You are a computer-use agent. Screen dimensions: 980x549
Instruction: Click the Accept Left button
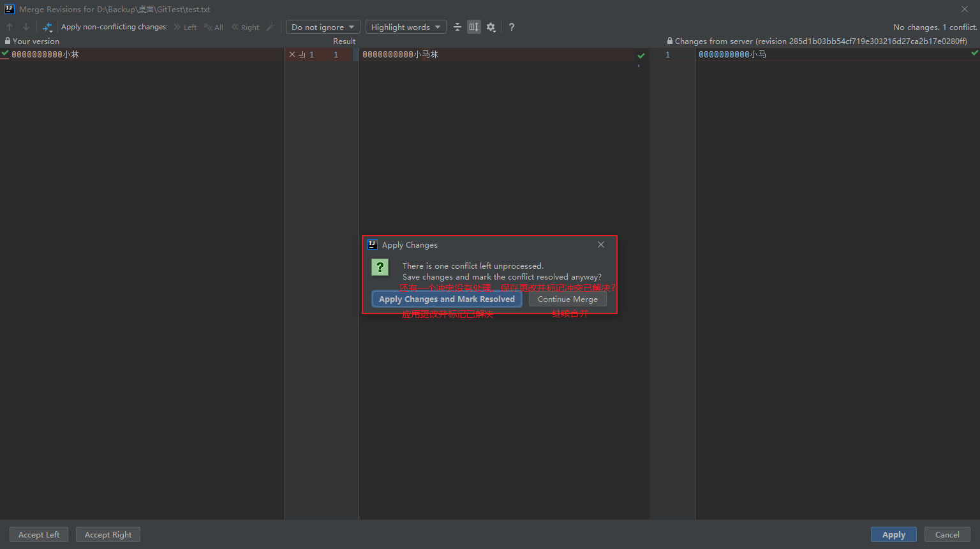(39, 534)
